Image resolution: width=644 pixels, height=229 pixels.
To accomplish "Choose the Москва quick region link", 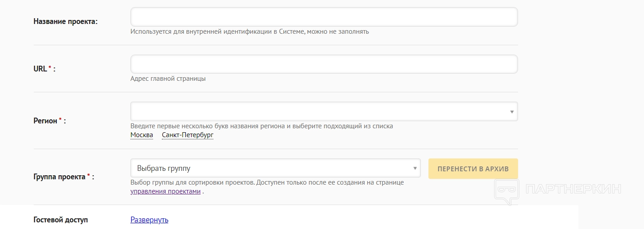I will pyautogui.click(x=141, y=135).
